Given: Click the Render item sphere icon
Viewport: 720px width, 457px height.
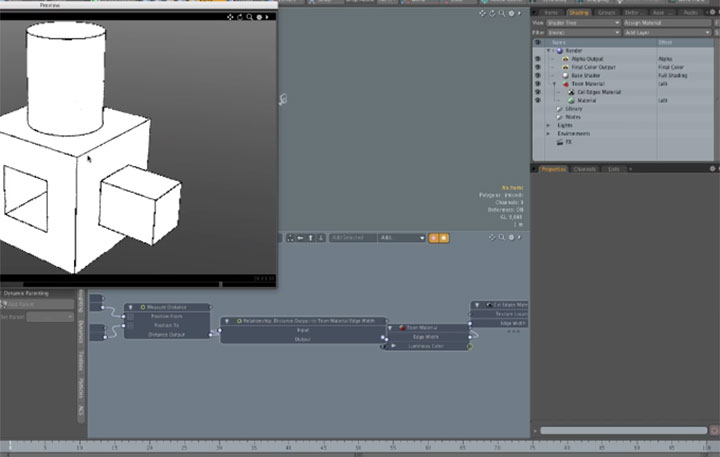Looking at the screenshot, I should click(x=559, y=51).
